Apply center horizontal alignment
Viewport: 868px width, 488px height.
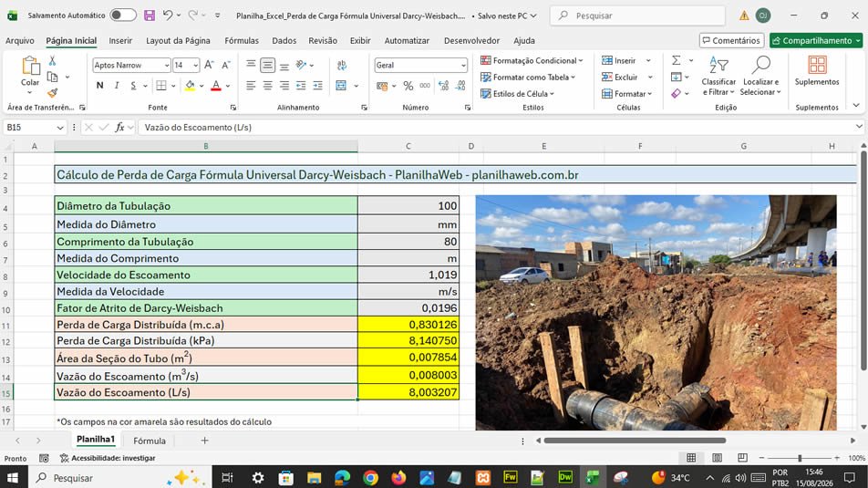tap(267, 86)
